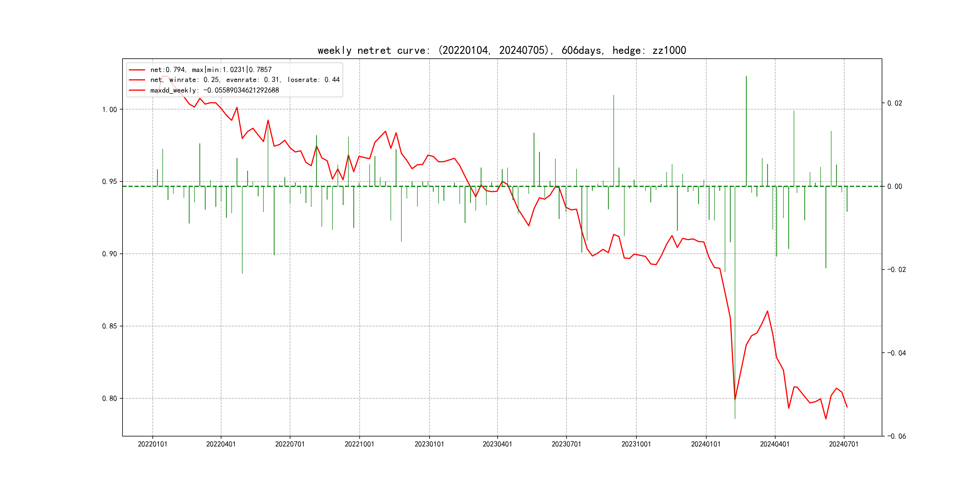This screenshot has width=980, height=490.
Task: Click the 20220701 x-axis date label
Action: (290, 444)
